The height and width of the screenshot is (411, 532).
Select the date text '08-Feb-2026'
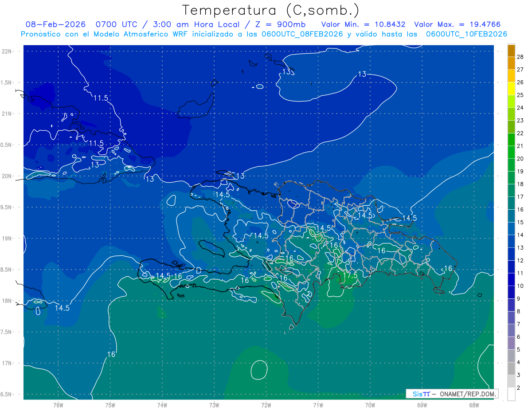[55, 25]
